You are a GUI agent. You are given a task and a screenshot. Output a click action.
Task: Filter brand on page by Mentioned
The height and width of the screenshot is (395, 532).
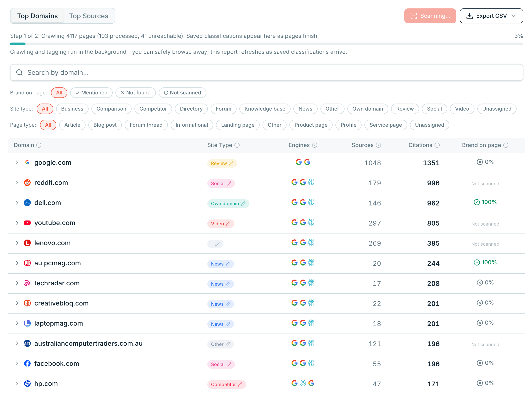91,93
